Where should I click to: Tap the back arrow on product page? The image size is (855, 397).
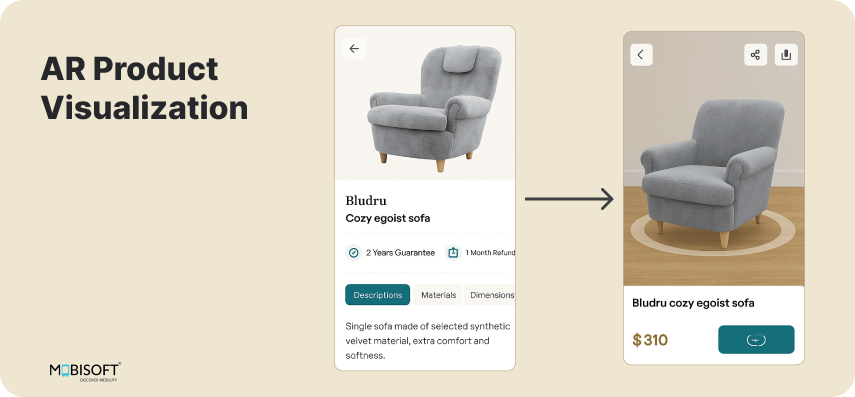pyautogui.click(x=354, y=49)
